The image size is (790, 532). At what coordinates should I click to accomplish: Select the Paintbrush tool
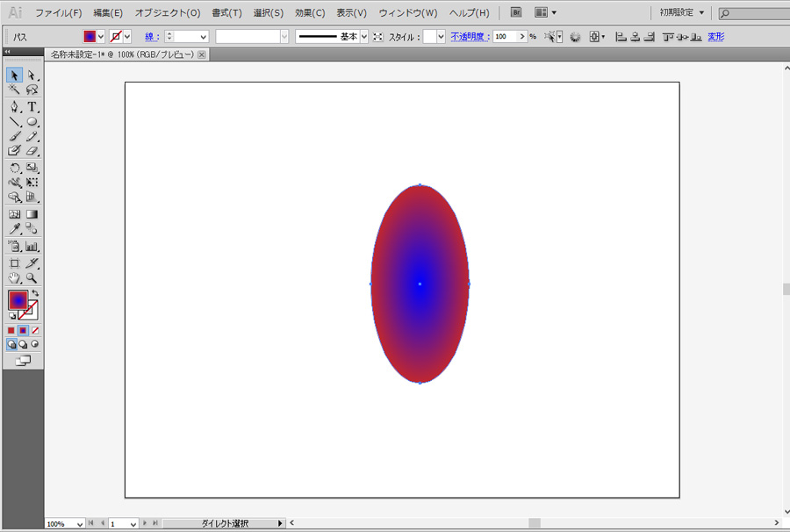(x=14, y=136)
